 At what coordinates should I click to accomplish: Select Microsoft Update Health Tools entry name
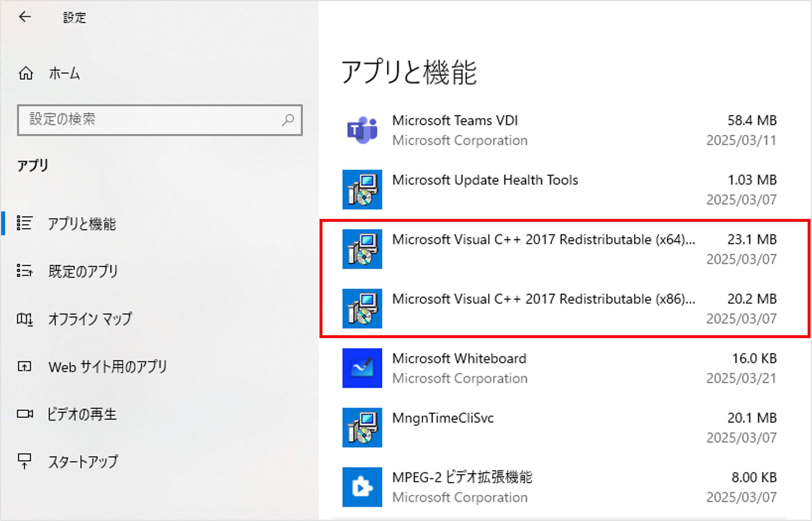485,180
